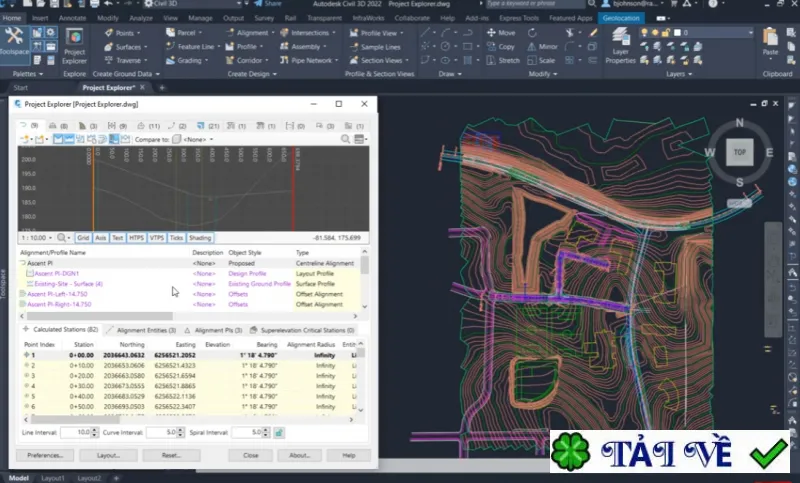The image size is (800, 483).
Task: Toggle the HTPS display button
Action: 136,238
